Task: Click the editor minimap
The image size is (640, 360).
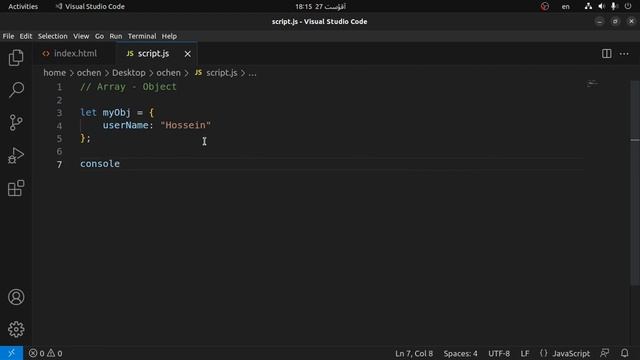Action: 593,84
